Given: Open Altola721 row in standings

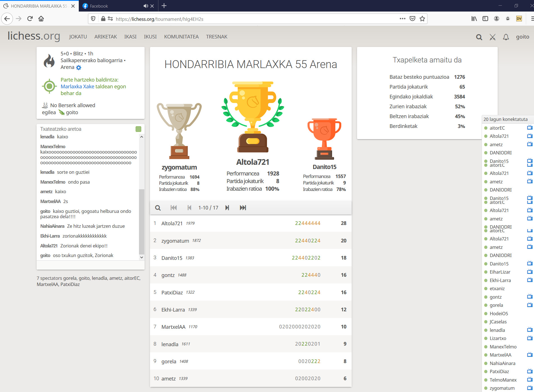Looking at the screenshot, I should (x=250, y=223).
